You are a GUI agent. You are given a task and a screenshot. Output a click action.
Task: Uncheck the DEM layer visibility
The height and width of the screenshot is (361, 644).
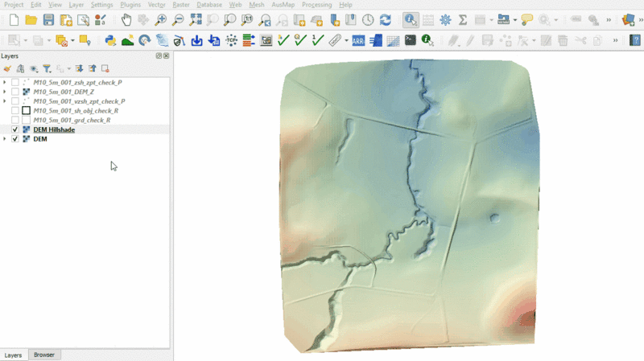point(15,139)
